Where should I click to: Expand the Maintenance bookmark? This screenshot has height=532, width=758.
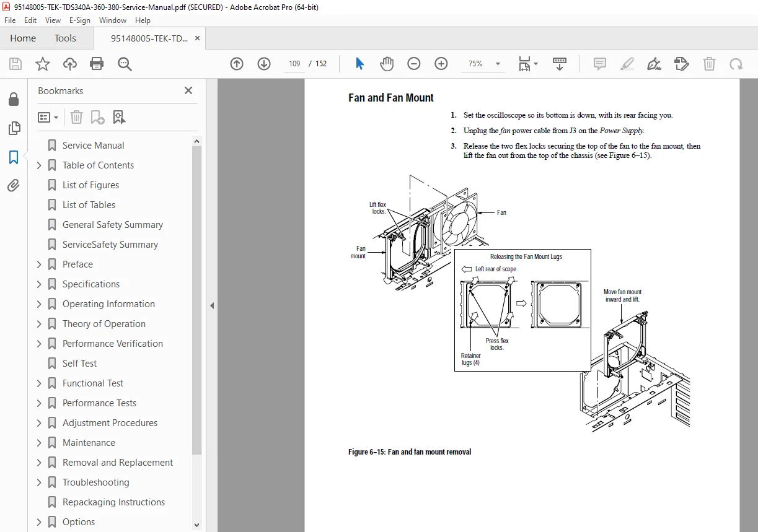coord(39,443)
